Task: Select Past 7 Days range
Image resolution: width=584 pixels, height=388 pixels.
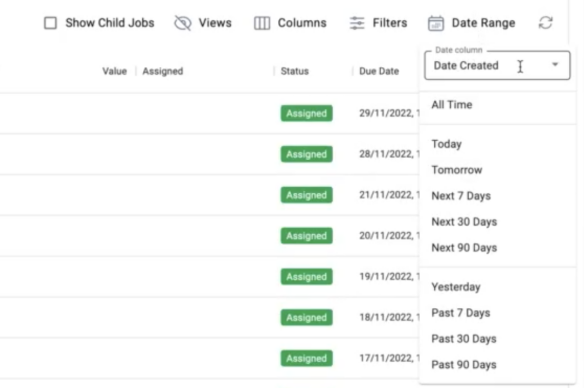Action: (x=460, y=313)
